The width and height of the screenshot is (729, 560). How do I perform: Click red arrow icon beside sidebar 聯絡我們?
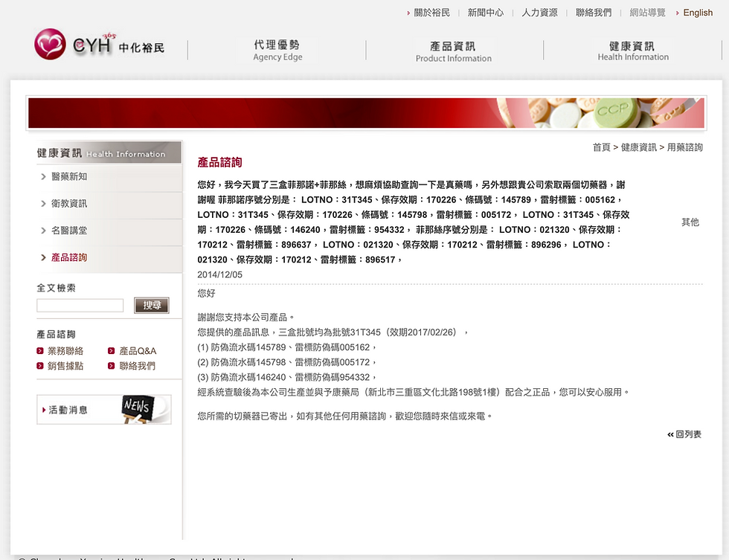point(111,366)
